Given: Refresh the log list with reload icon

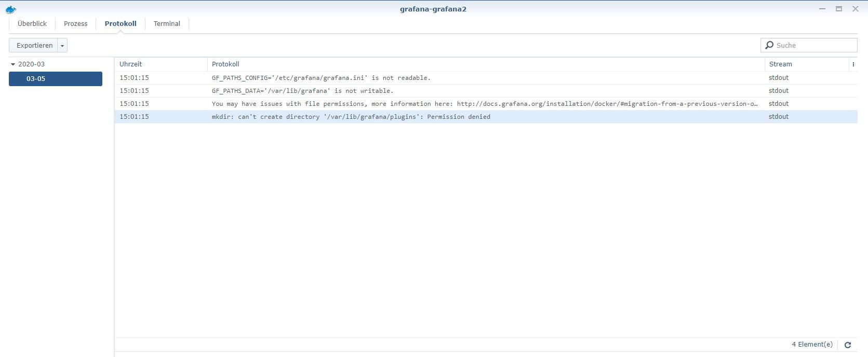Looking at the screenshot, I should (x=848, y=345).
